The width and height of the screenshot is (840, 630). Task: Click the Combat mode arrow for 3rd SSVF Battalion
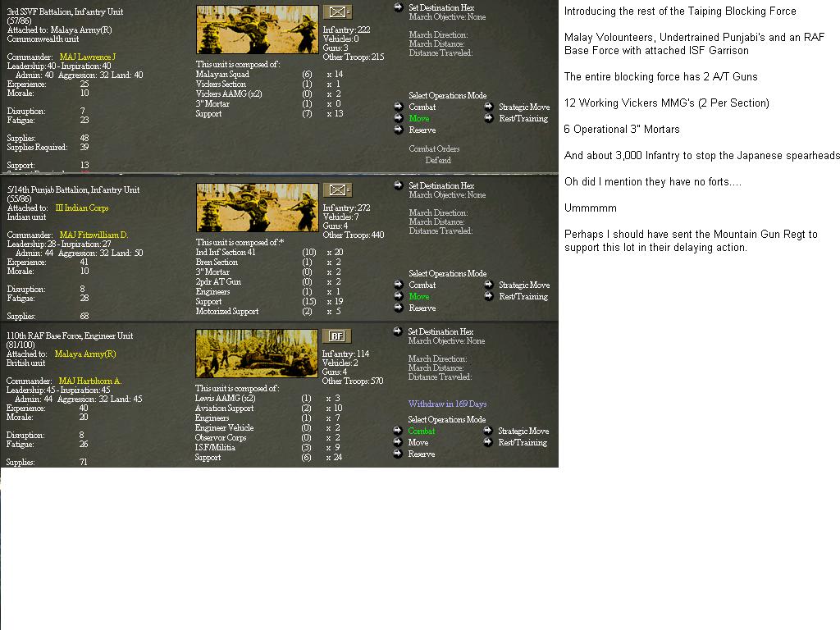click(399, 107)
